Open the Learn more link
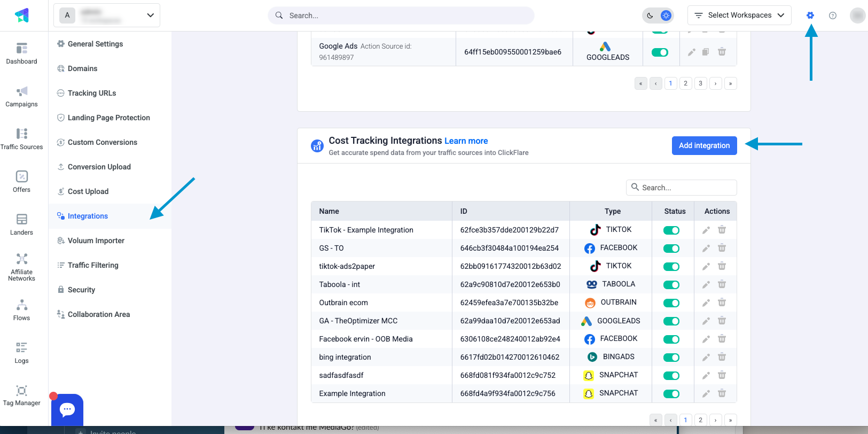 tap(466, 141)
